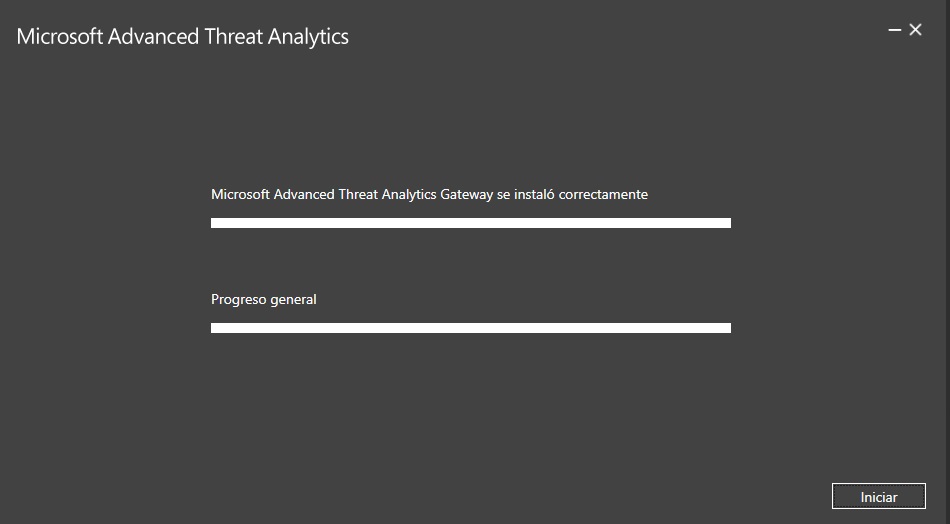Screen dimensions: 950x524
Task: Launch the Gateway by pressing Iniciar
Action: point(878,497)
